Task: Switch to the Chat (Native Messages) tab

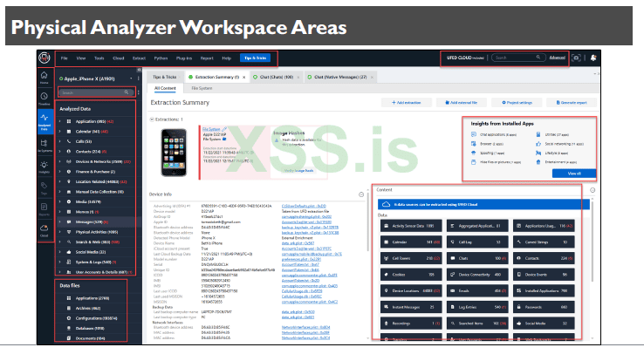Action: coord(340,77)
